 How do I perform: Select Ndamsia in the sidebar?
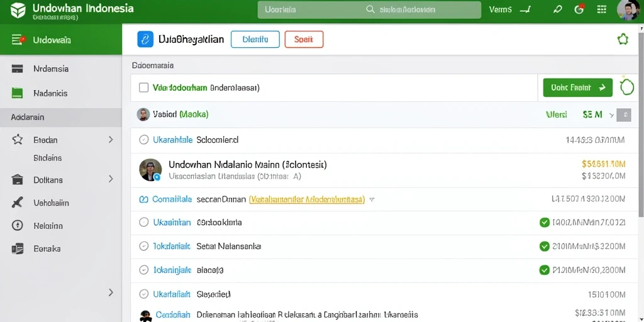[51, 69]
